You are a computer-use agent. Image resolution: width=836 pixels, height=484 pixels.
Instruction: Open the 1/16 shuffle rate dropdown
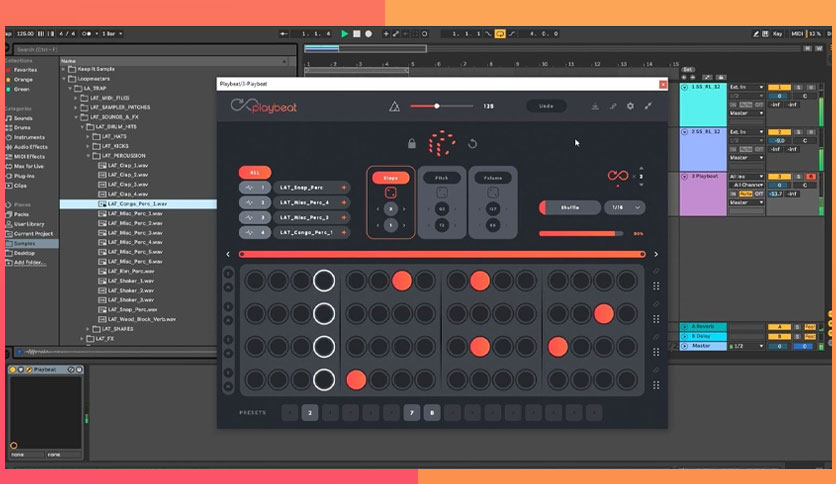pyautogui.click(x=624, y=207)
